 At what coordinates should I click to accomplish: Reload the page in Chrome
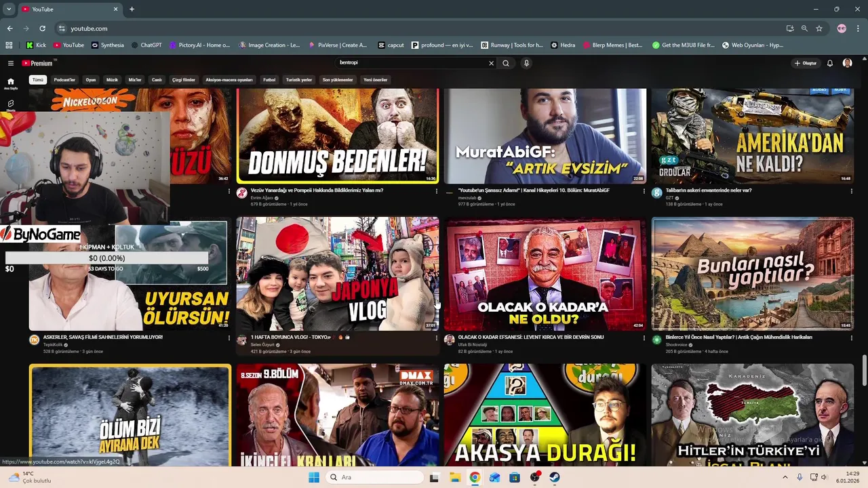42,28
